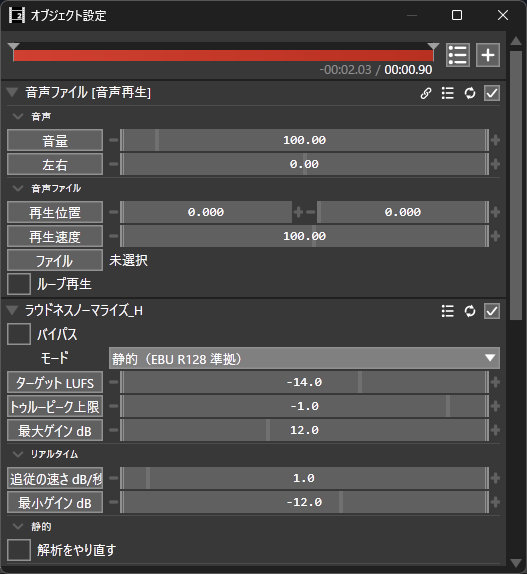This screenshot has height=574, width=527.
Task: Collapse the 音声 group chevron
Action: (18, 117)
